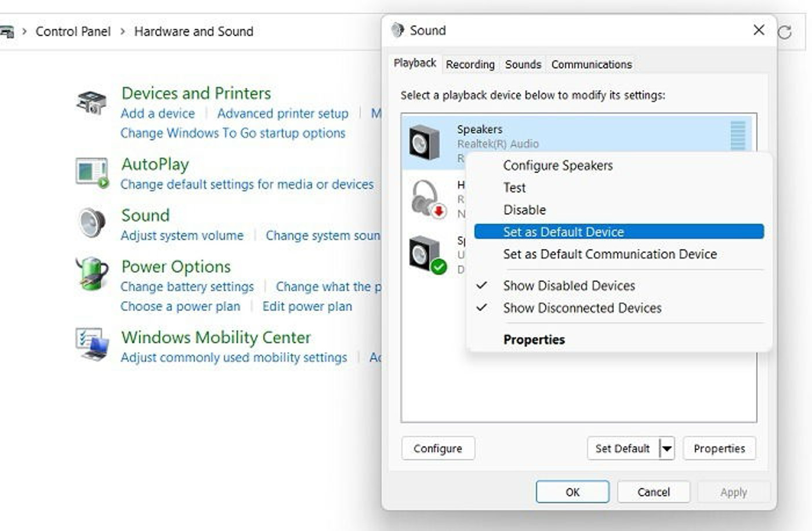Click the Configure button
812x531 pixels.
[438, 448]
